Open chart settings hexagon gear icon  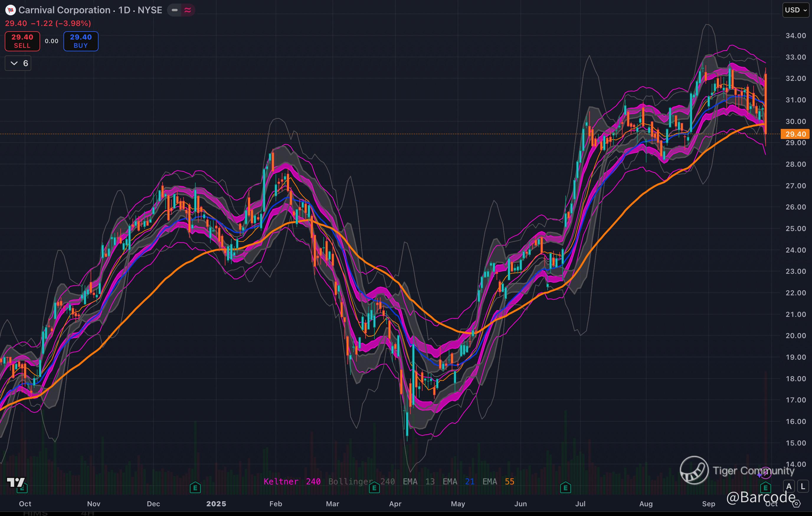click(796, 504)
